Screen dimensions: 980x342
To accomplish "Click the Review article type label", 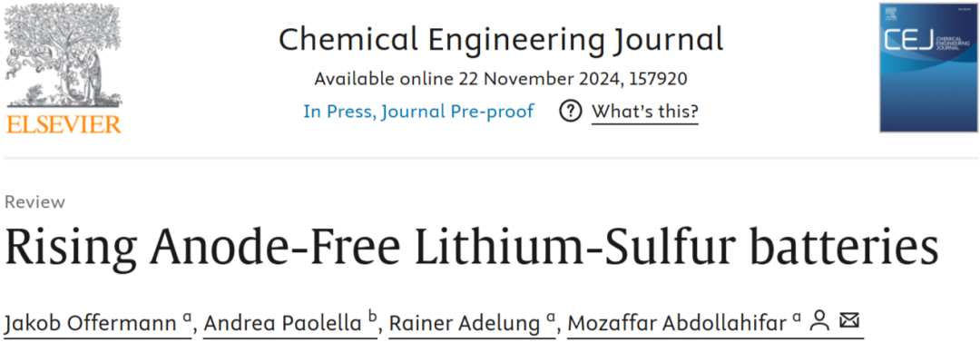I will click(34, 202).
